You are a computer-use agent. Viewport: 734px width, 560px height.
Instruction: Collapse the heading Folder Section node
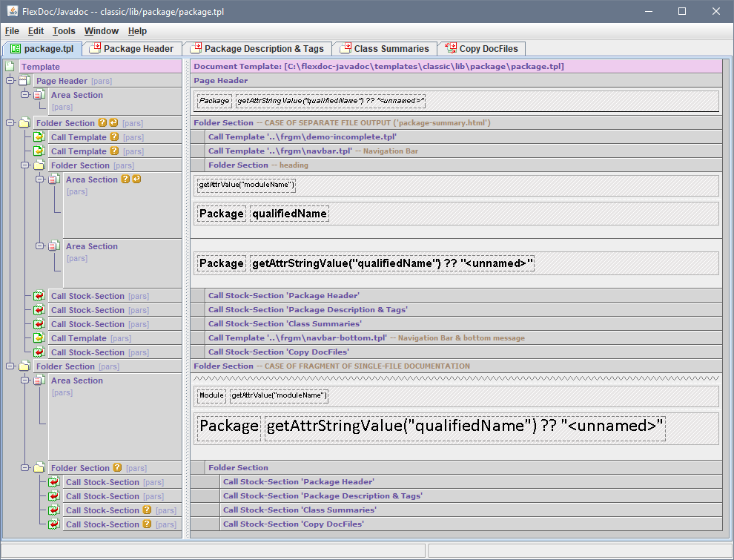click(x=25, y=165)
